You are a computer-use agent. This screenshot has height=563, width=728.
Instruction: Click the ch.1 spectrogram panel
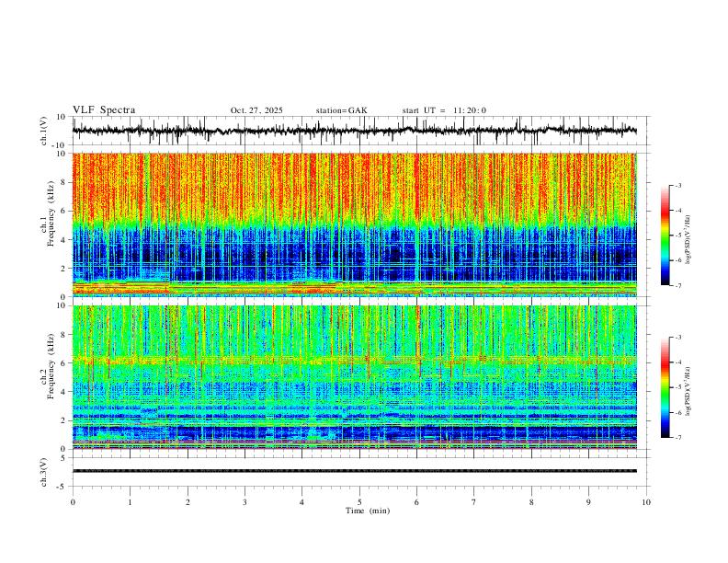[355, 224]
